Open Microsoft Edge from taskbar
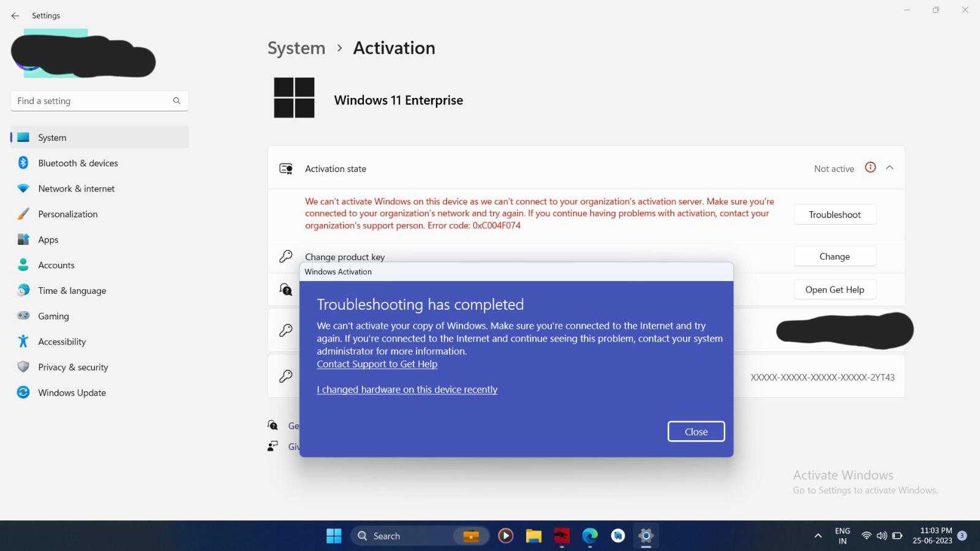Image resolution: width=980 pixels, height=551 pixels. click(x=590, y=536)
